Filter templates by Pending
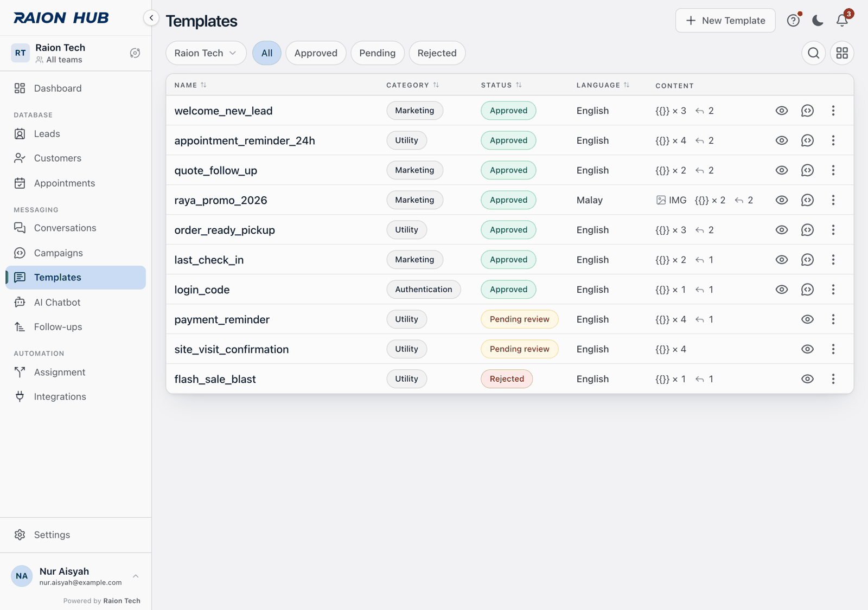868x610 pixels. tap(378, 53)
